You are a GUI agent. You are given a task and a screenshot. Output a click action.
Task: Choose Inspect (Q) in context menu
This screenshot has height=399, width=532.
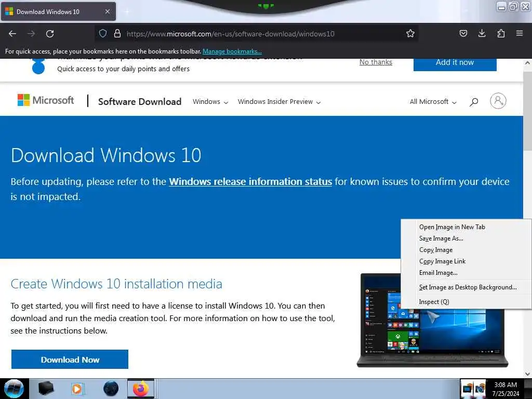pyautogui.click(x=466, y=302)
